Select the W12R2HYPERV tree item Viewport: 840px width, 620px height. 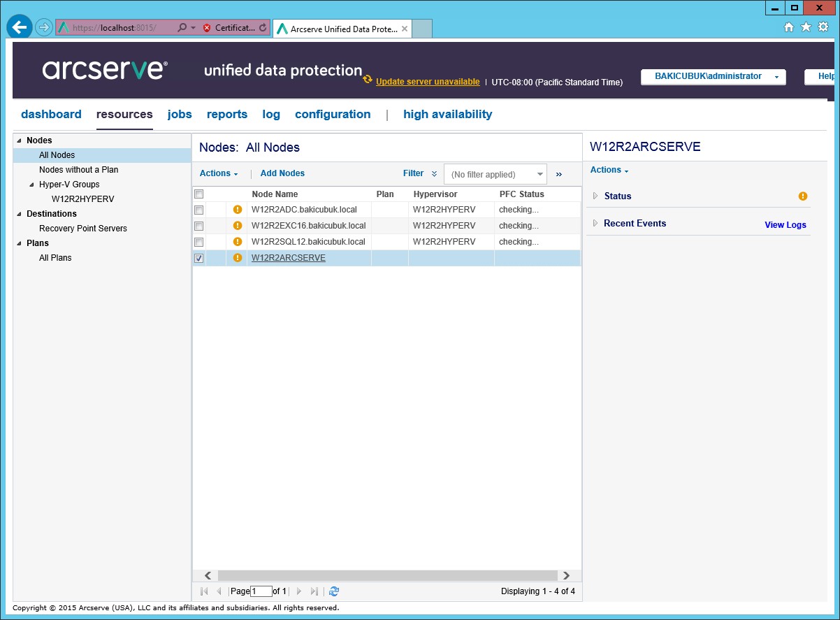click(x=82, y=199)
